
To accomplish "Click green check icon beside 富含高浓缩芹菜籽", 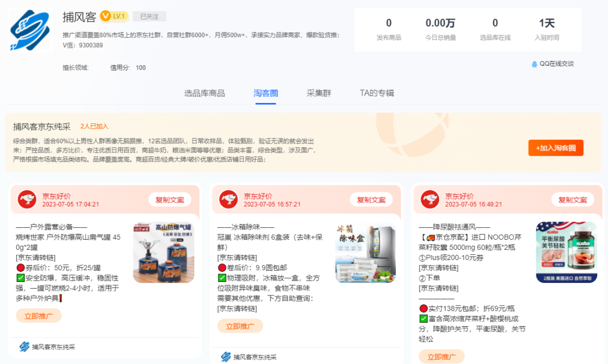I will [423, 318].
